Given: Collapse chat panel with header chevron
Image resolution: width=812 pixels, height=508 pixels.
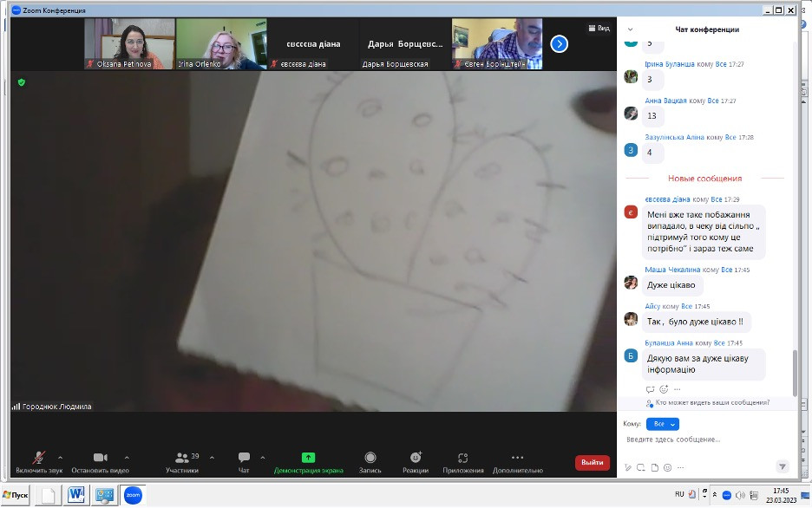Looking at the screenshot, I should (x=630, y=29).
